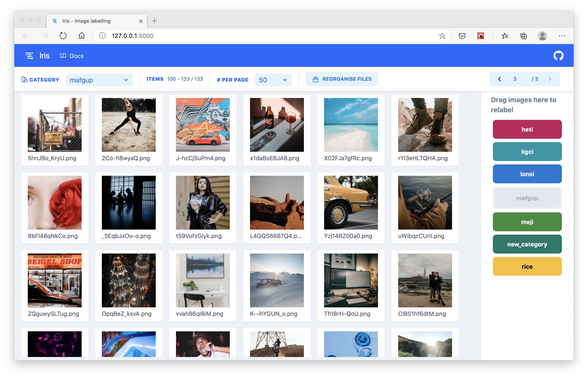
Task: Select the pink jellyfish thumbnail
Action: [55, 344]
